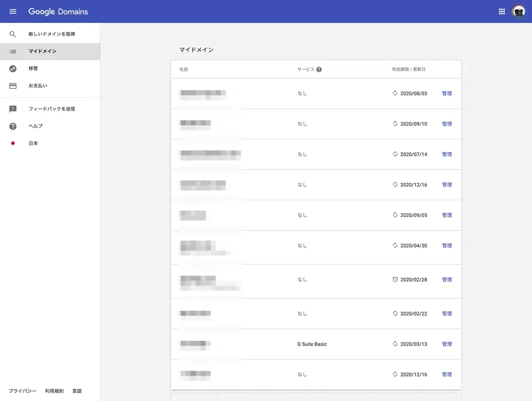Select マイドメイン in the sidebar
The image size is (532, 401).
pyautogui.click(x=43, y=52)
